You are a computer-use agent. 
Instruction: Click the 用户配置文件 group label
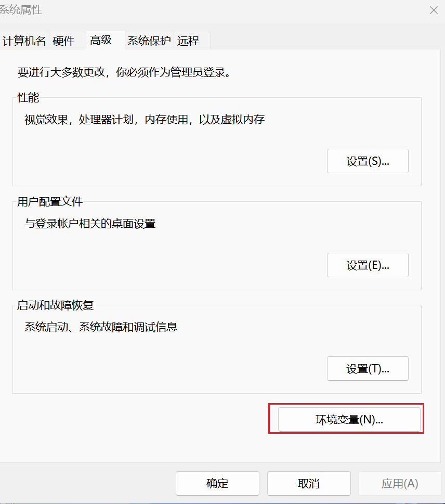pyautogui.click(x=50, y=202)
